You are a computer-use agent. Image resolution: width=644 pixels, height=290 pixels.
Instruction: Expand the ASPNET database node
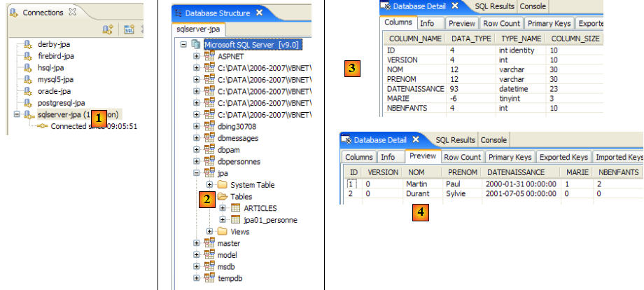click(x=197, y=55)
